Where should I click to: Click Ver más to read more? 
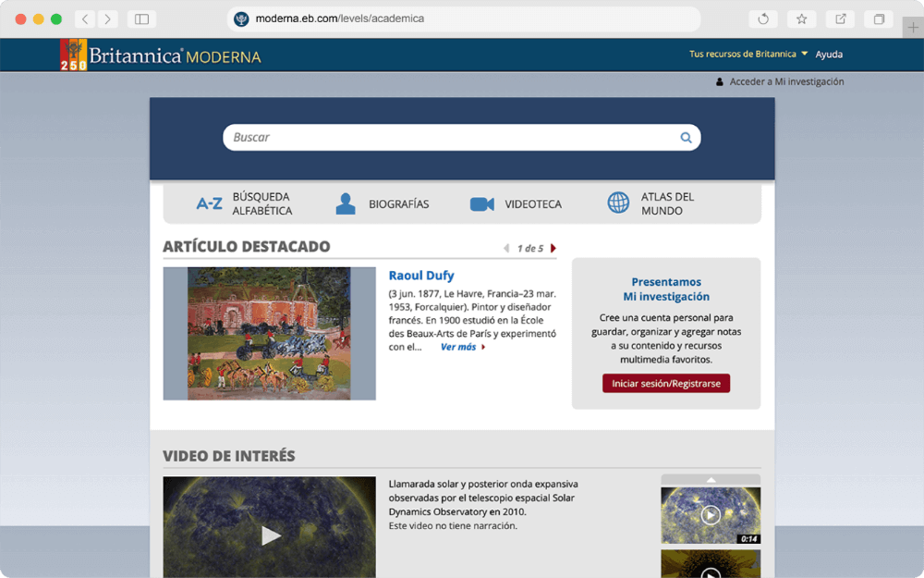(x=458, y=347)
